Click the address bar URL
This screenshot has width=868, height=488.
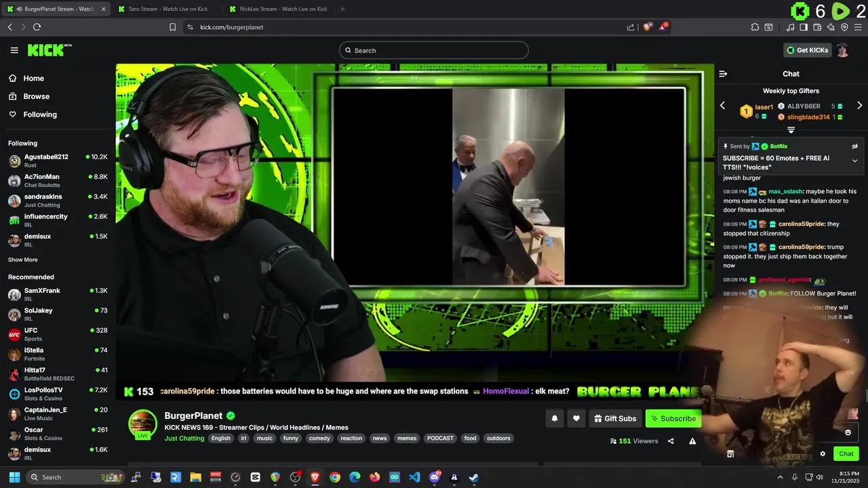point(231,27)
